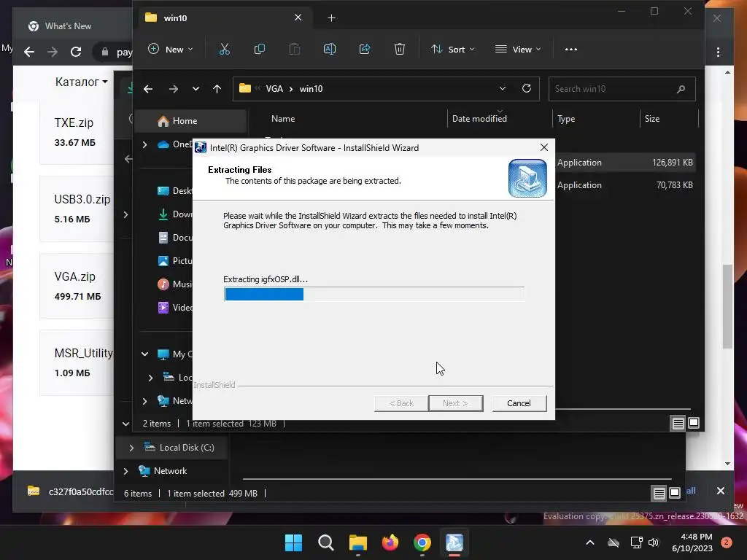
Task: Expand the address bar history dropdown
Action: coord(502,88)
